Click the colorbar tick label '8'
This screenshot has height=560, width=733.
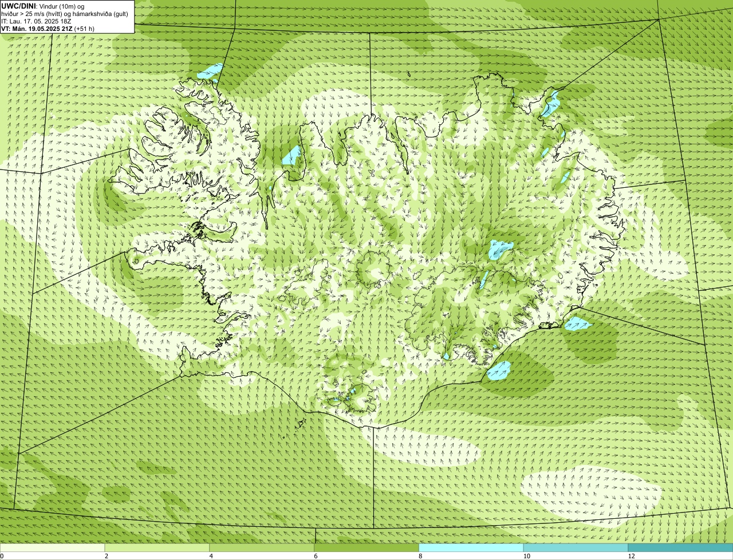(x=420, y=556)
